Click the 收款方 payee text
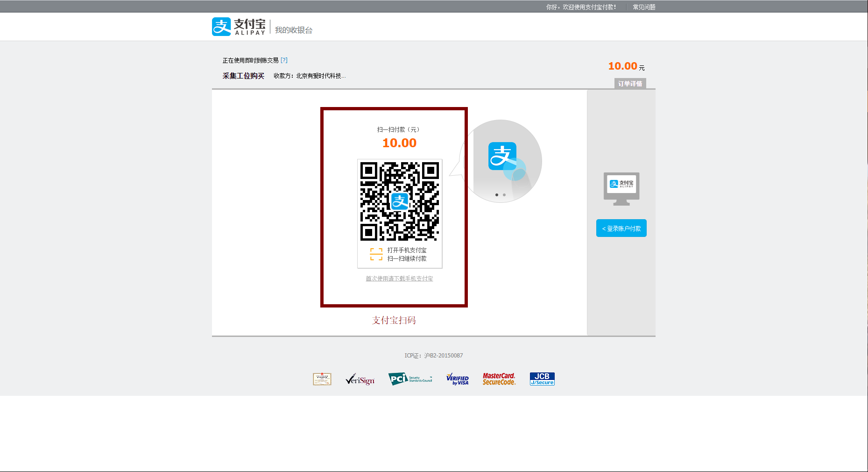This screenshot has width=868, height=472. click(x=310, y=76)
